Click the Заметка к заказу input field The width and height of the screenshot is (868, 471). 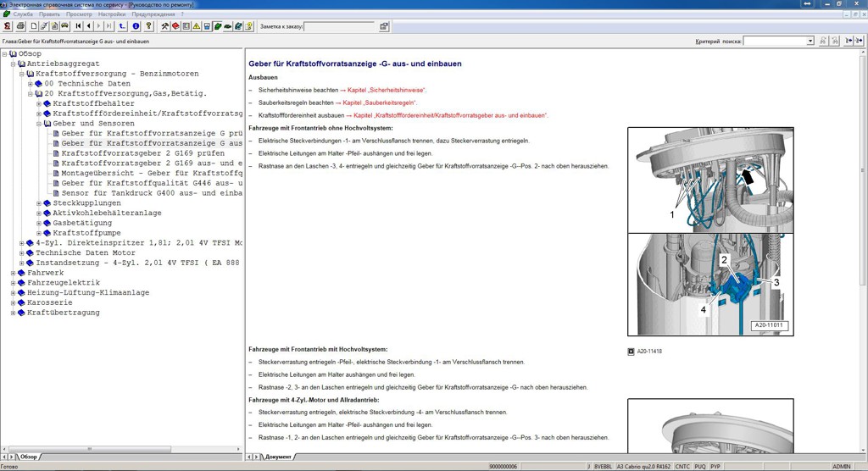pos(339,26)
